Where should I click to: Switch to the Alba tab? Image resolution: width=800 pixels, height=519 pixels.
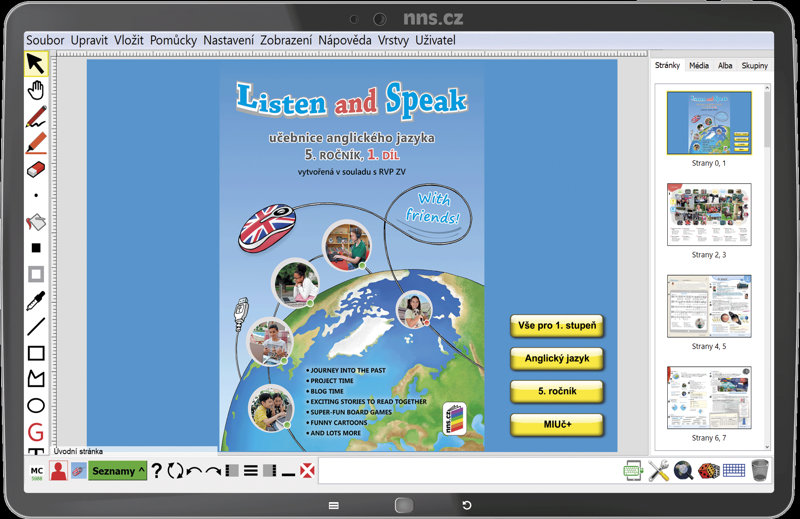click(725, 65)
